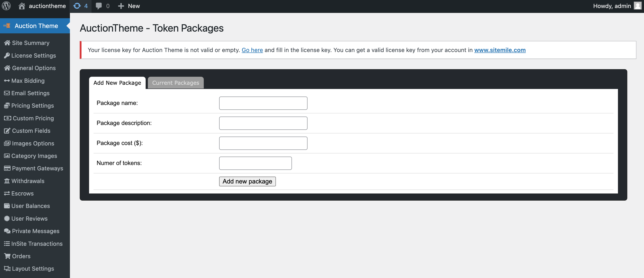
Task: Focus the Package name input field
Action: pyautogui.click(x=263, y=103)
